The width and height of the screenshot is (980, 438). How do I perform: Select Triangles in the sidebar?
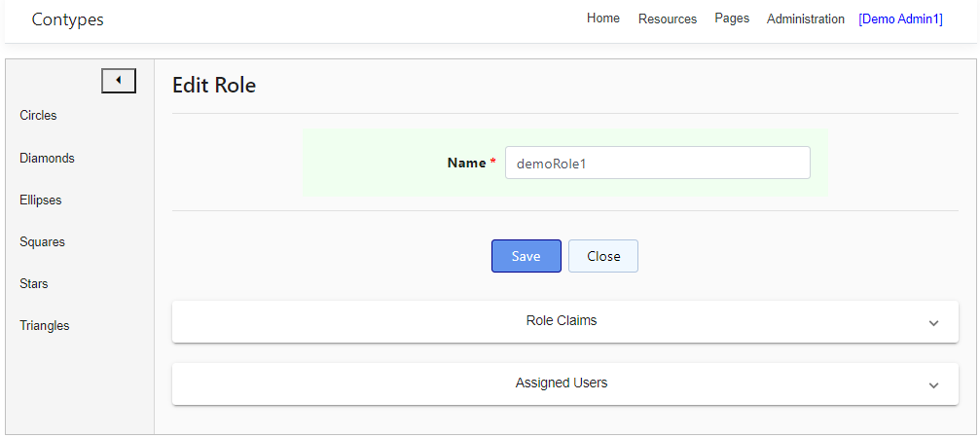tap(45, 325)
